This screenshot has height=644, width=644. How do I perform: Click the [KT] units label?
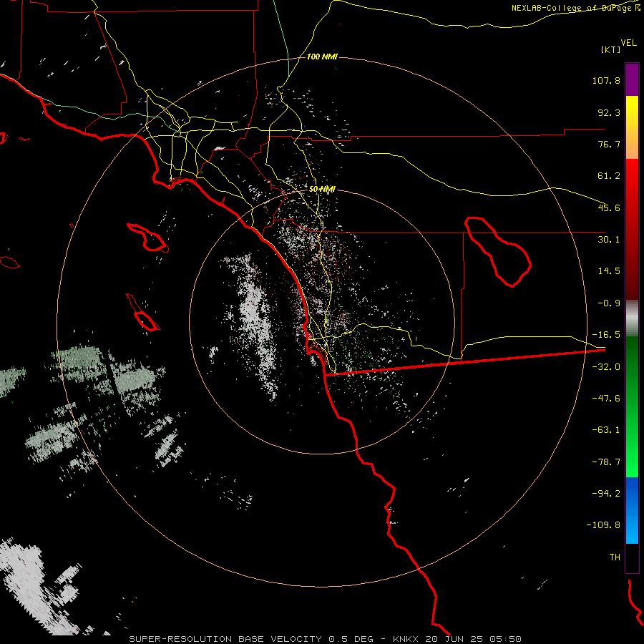point(610,49)
